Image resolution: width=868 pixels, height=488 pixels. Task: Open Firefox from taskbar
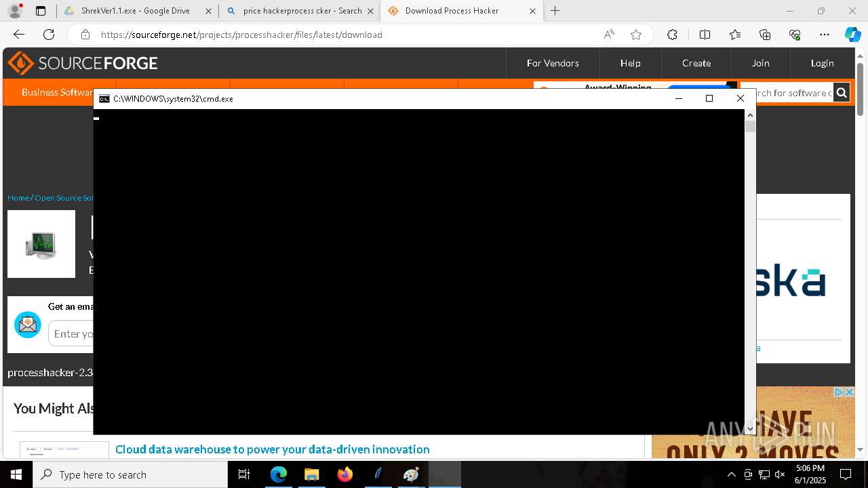coord(344,474)
